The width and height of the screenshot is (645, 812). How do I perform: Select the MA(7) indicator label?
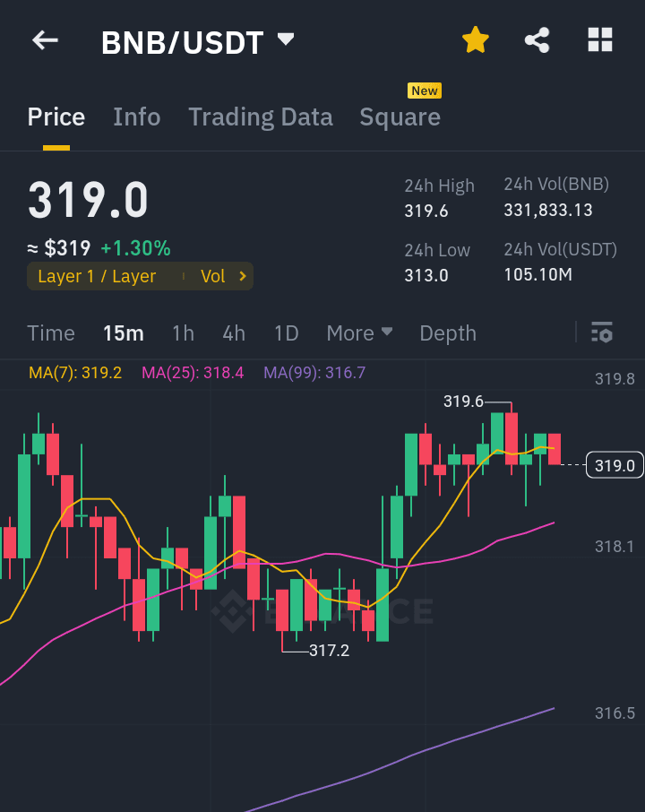76,370
